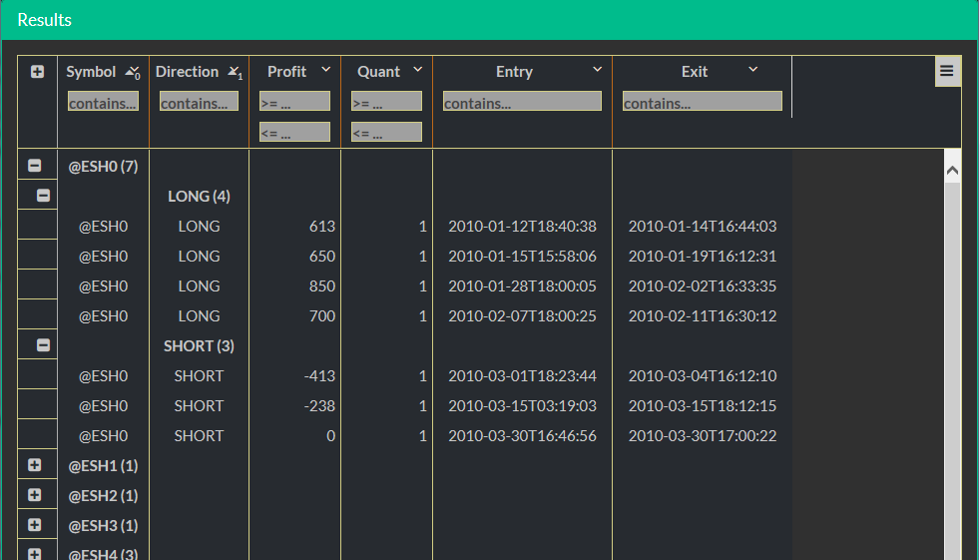Select the profit -413 cell
This screenshot has height=560, width=980.
pos(295,376)
